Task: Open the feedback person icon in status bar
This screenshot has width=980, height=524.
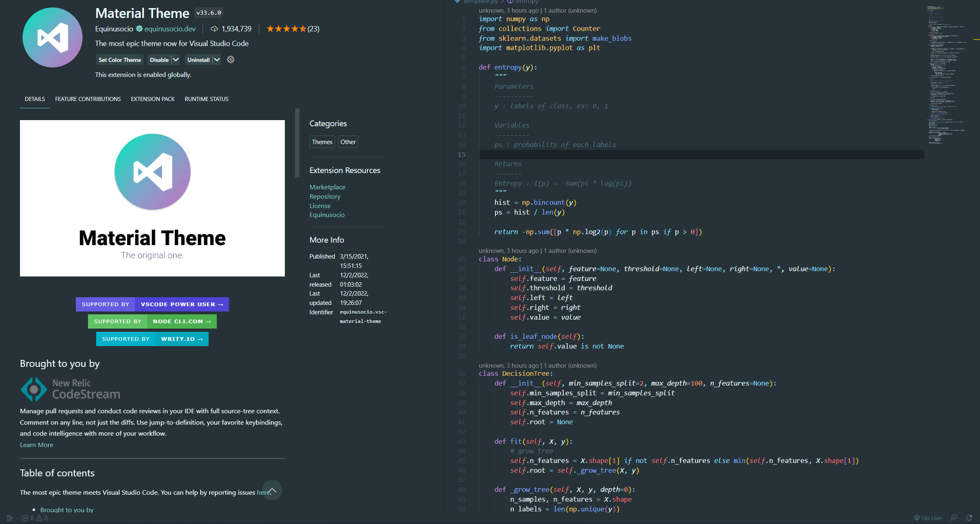Action: [954, 518]
